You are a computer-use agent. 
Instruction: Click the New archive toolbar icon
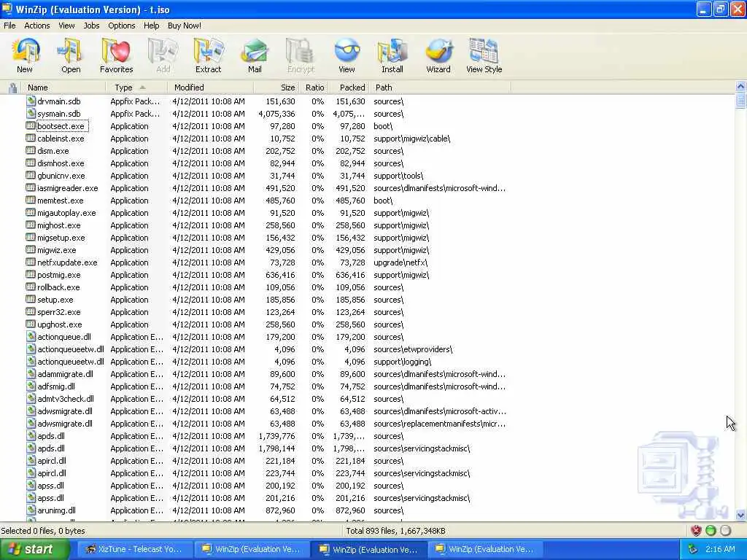26,51
